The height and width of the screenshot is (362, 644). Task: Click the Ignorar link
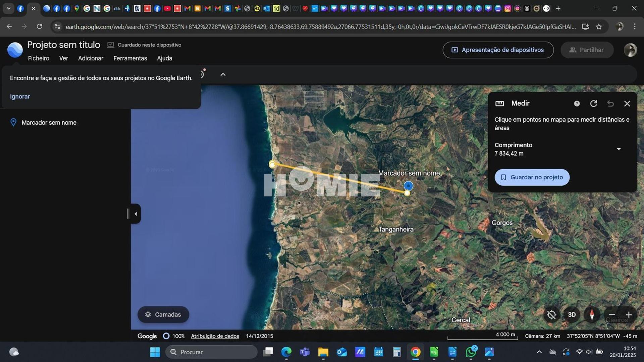point(20,97)
